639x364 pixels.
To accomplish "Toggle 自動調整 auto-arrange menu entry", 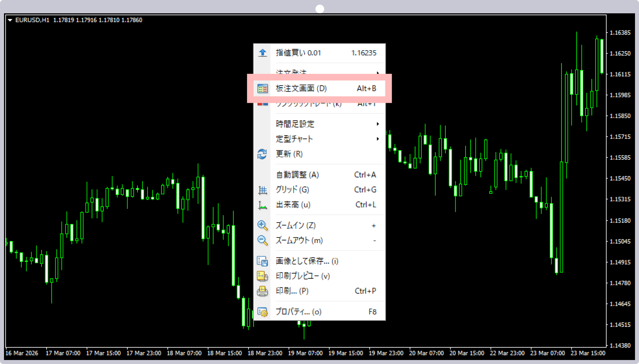I will pos(297,175).
